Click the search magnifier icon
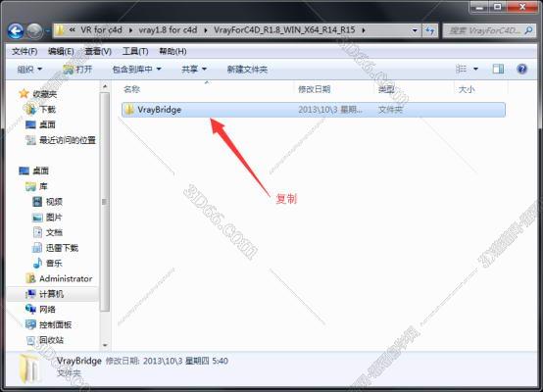Viewport: 543px width, 392px height. click(528, 30)
